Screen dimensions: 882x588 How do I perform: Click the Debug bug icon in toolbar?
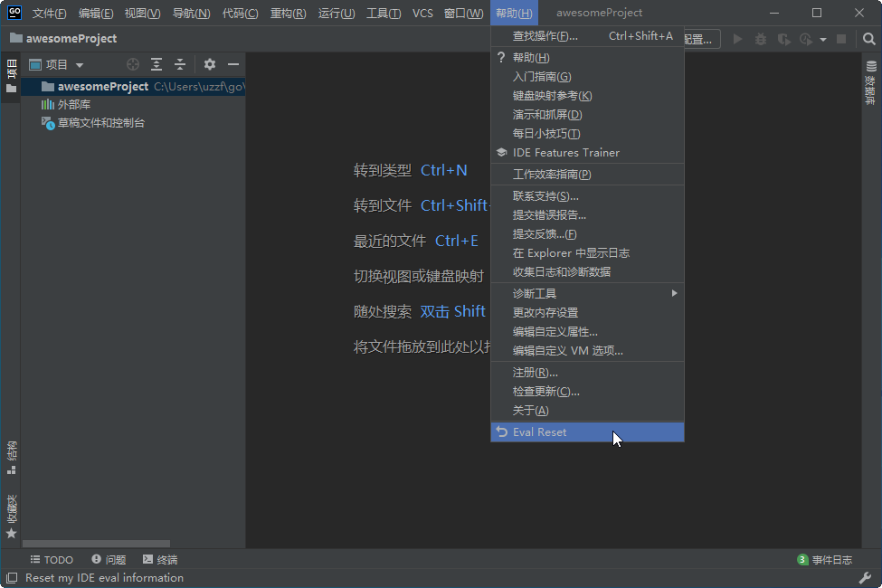coord(761,39)
